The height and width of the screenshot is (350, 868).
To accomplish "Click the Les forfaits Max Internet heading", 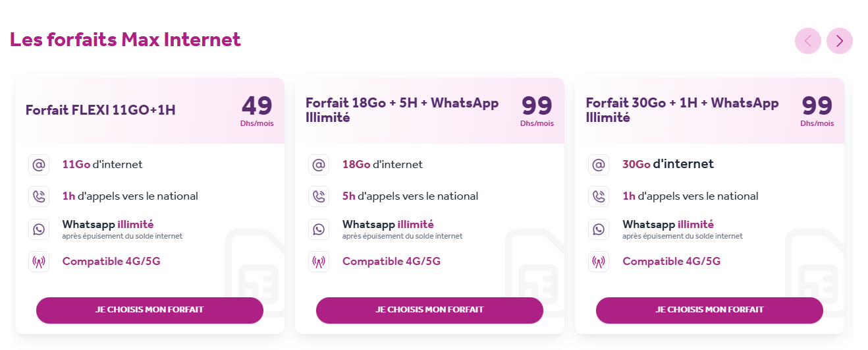I will pyautogui.click(x=125, y=40).
